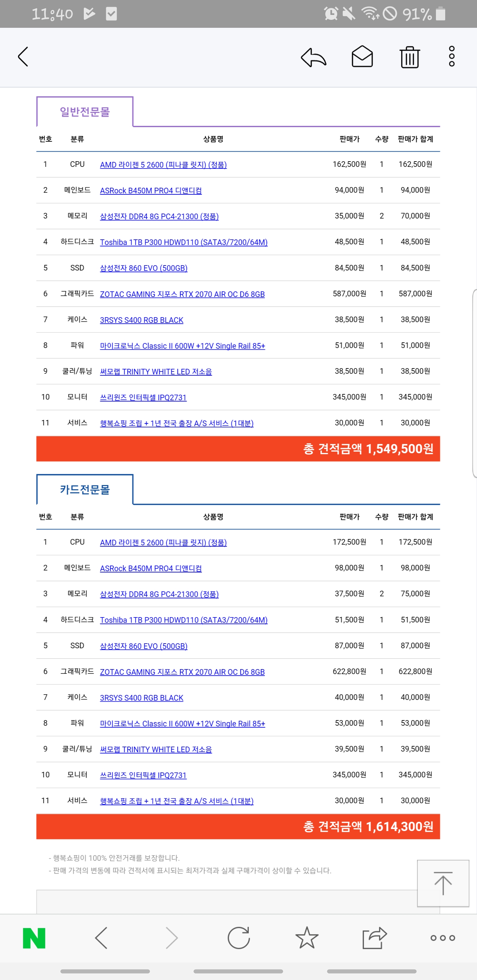Open 마이크로닉스 Classic II 600W link in 일반전문몰
The width and height of the screenshot is (477, 980).
coord(182,346)
